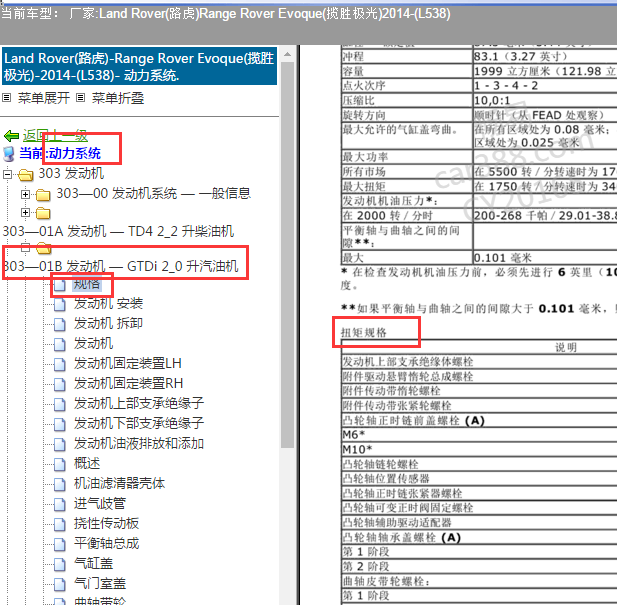Image resolution: width=617 pixels, height=605 pixels.
Task: Open the 机油滤清器壳体 page
Action: 119,483
